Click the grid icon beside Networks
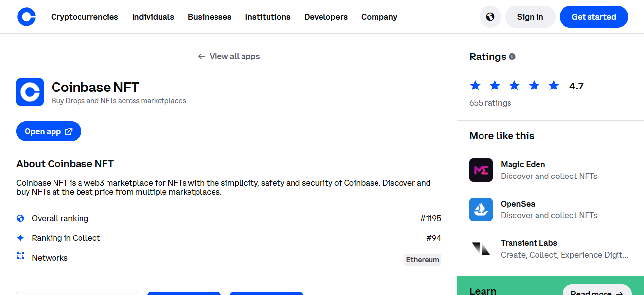 pyautogui.click(x=20, y=257)
